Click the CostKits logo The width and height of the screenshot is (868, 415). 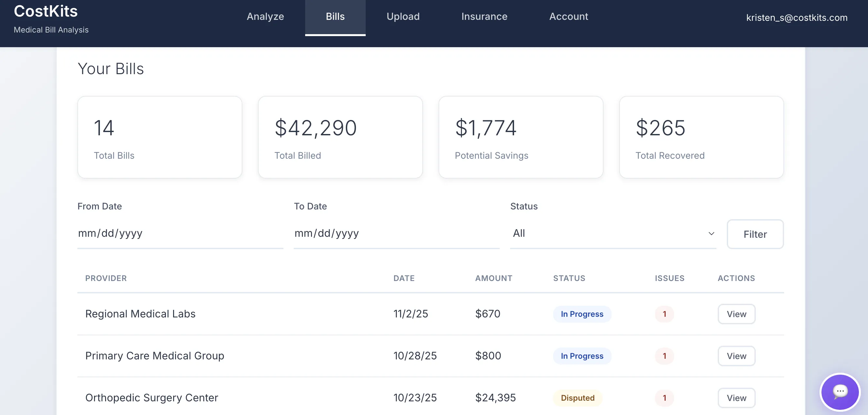[x=46, y=11]
